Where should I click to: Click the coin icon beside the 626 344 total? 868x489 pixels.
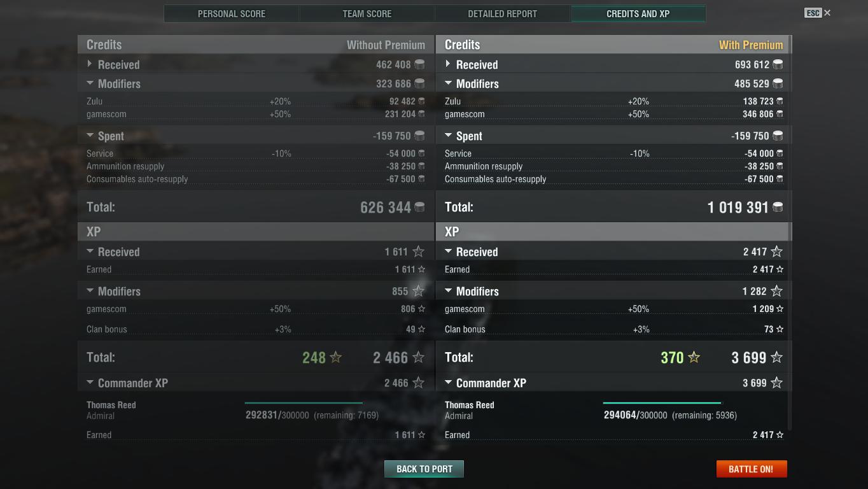(x=419, y=207)
